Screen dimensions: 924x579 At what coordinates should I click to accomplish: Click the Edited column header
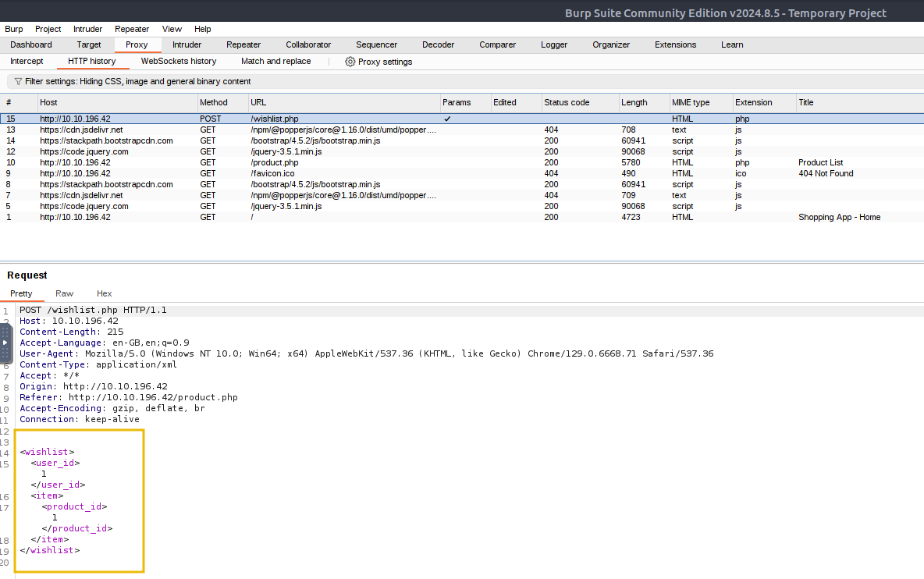[516, 102]
